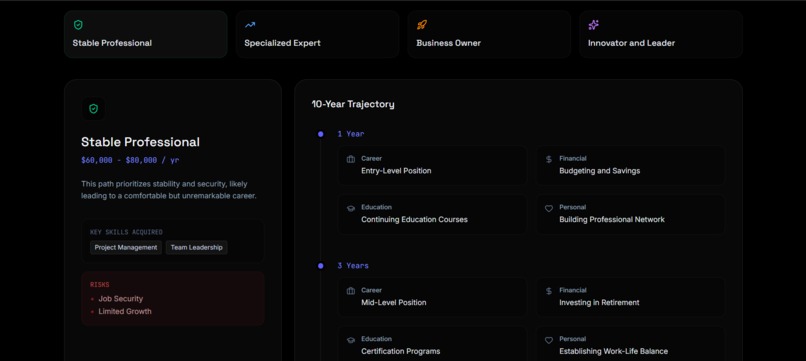Viewport: 806px width, 361px height.
Task: Click the Team Leadership skill tag
Action: (196, 247)
